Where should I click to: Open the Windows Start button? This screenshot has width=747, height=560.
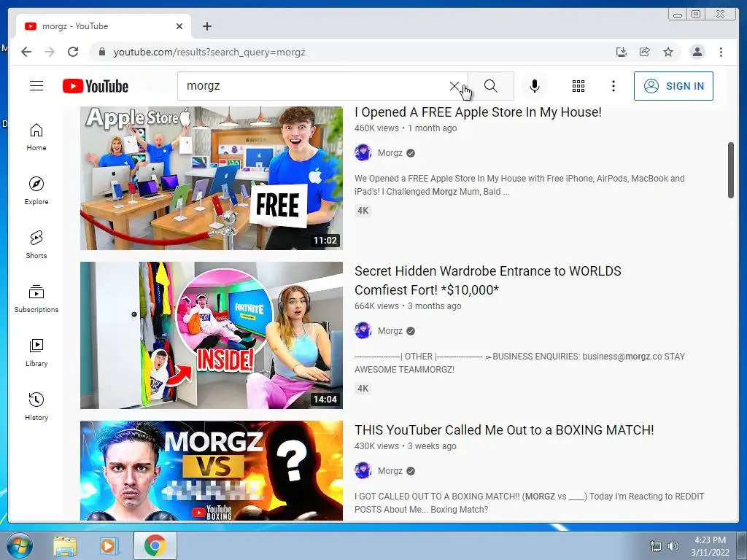point(18,545)
